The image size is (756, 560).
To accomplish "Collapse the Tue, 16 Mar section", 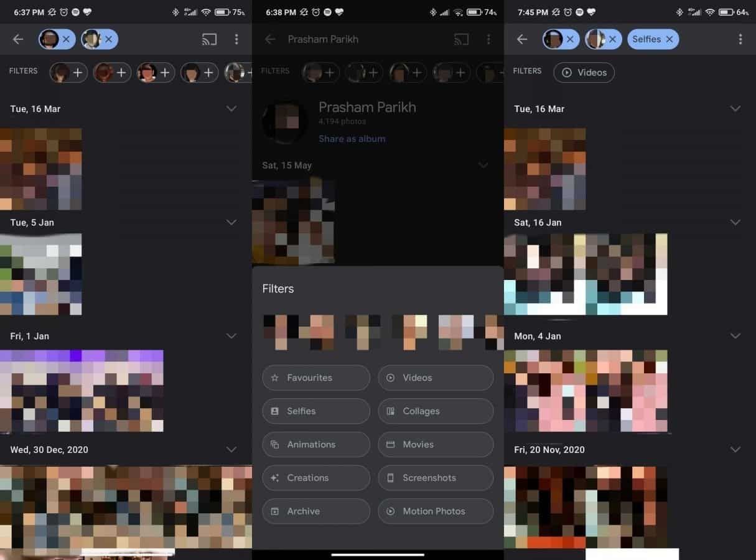I will click(x=231, y=108).
